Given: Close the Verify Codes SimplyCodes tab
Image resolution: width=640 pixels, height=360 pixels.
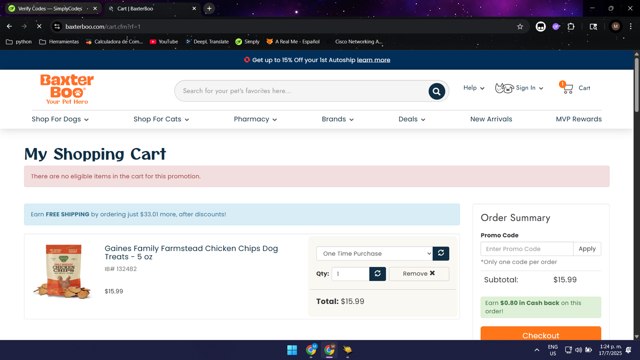Looking at the screenshot, I should point(95,8).
